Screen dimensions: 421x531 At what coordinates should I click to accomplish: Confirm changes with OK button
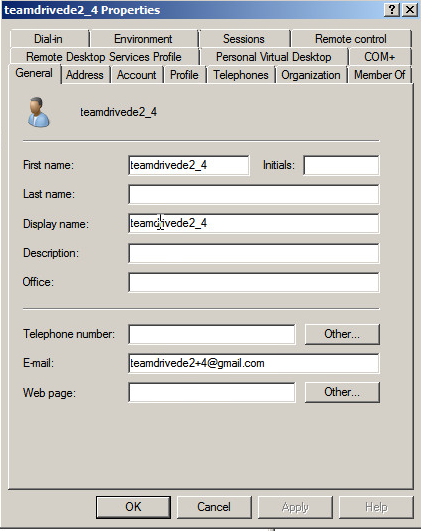pos(133,507)
